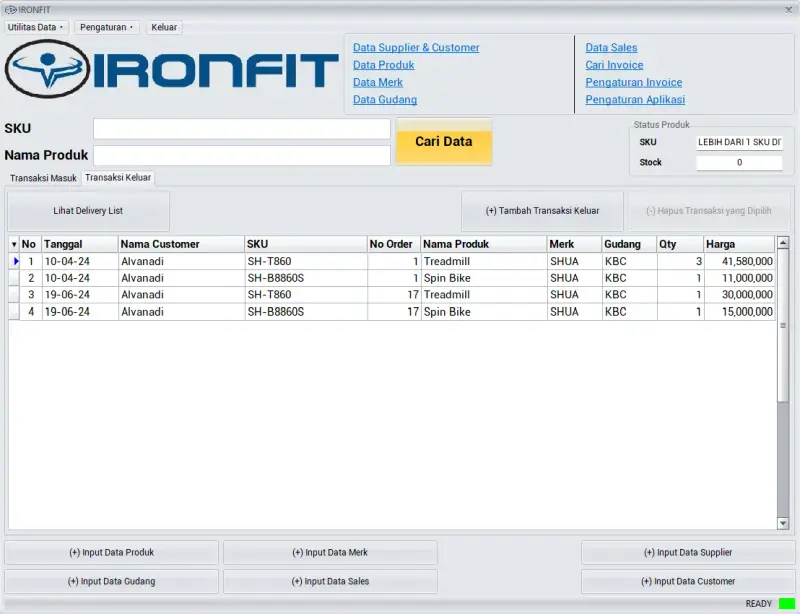Click Spin Bike product cell in row 4
800x614 pixels.
pyautogui.click(x=484, y=312)
